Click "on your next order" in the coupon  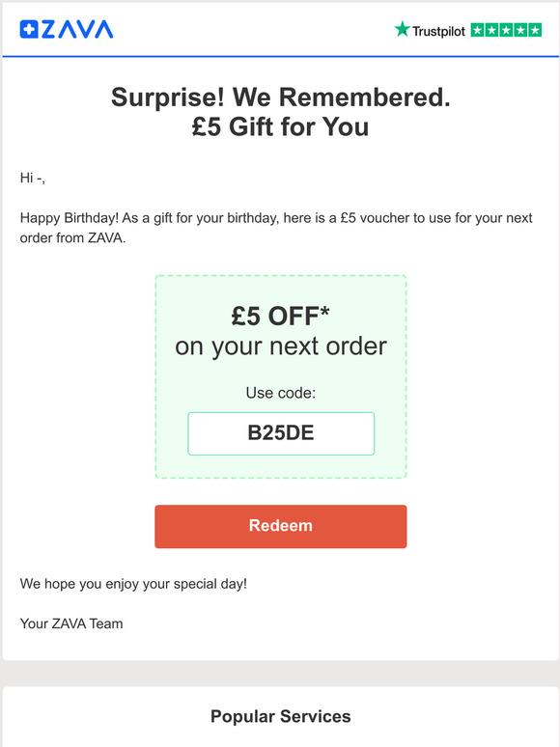click(x=281, y=346)
